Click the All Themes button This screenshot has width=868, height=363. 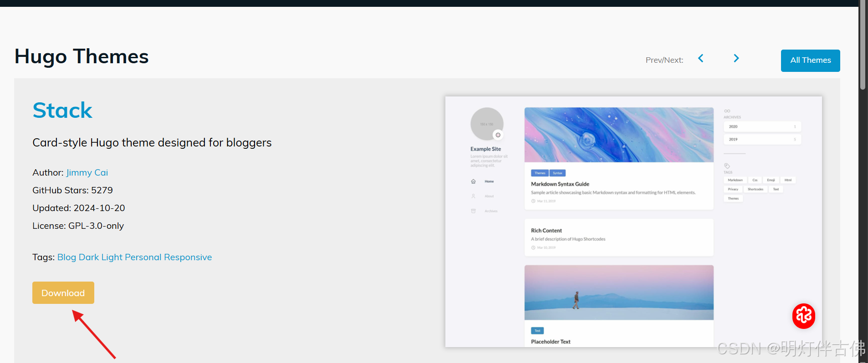(x=811, y=60)
